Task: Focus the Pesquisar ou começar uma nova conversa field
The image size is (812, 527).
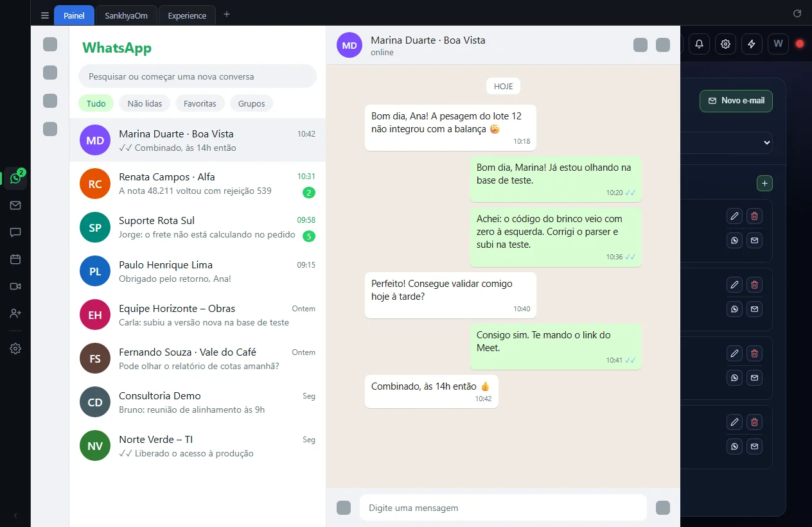Action: click(x=197, y=76)
